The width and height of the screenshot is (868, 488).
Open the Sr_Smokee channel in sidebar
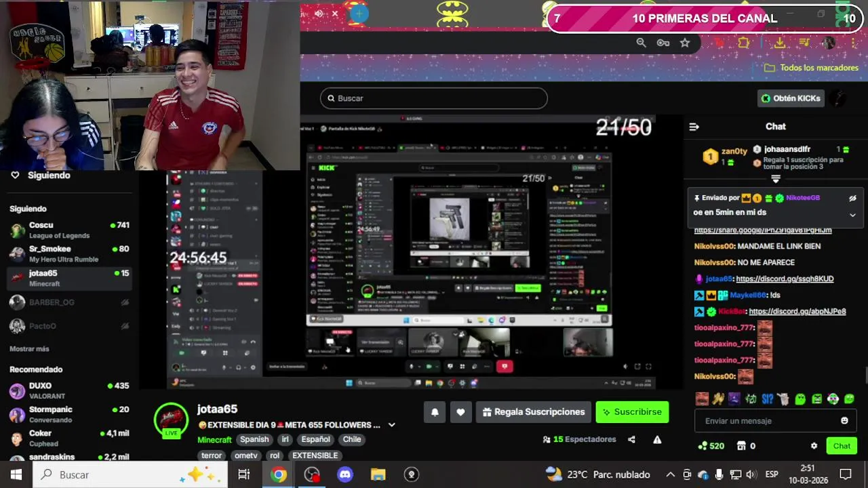point(69,254)
